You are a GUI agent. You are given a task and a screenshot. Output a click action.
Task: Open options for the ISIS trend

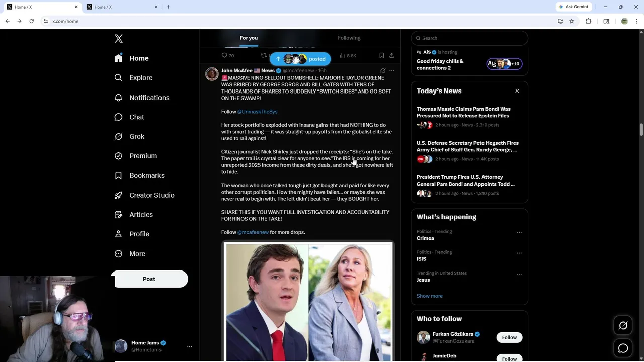[519, 253]
